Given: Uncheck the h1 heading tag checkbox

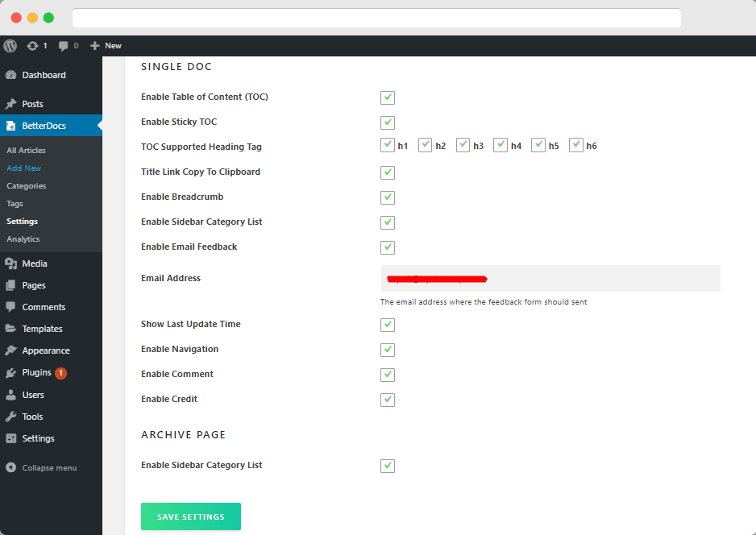Looking at the screenshot, I should click(x=388, y=145).
